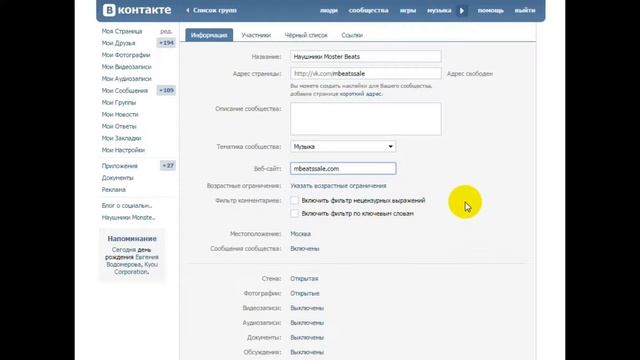Viewport: 640px width, 360px height.
Task: Change Местоположение value Москва
Action: 300,234
